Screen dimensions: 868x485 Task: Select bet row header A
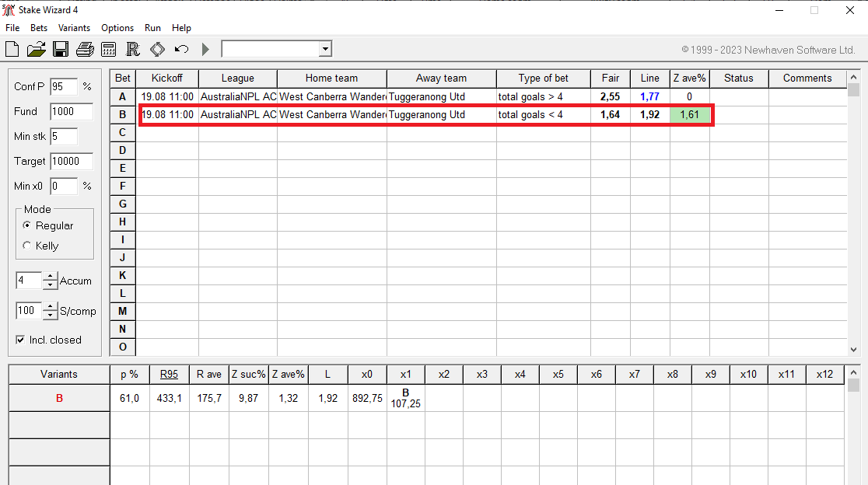click(122, 97)
